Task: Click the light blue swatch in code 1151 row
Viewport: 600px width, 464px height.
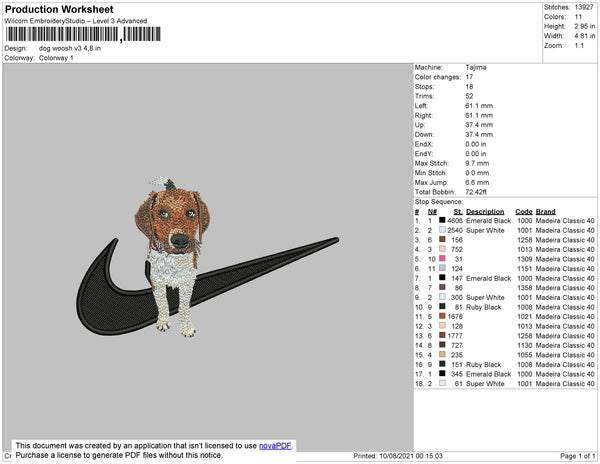Action: click(x=442, y=268)
